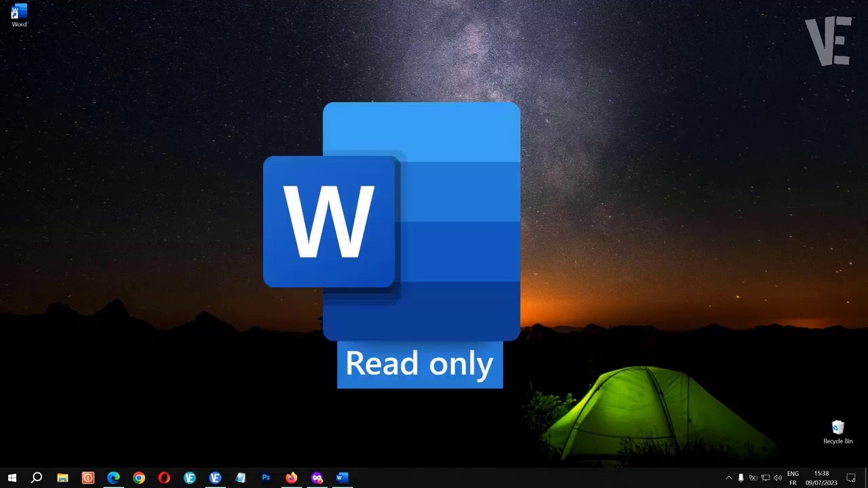This screenshot has width=868, height=488.
Task: Click the taskbar Search magnifier
Action: (37, 478)
